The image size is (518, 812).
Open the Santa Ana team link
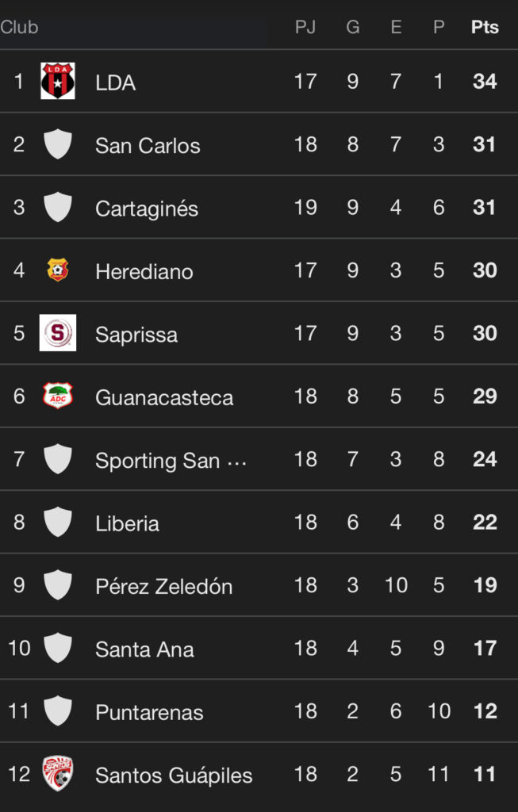144,649
